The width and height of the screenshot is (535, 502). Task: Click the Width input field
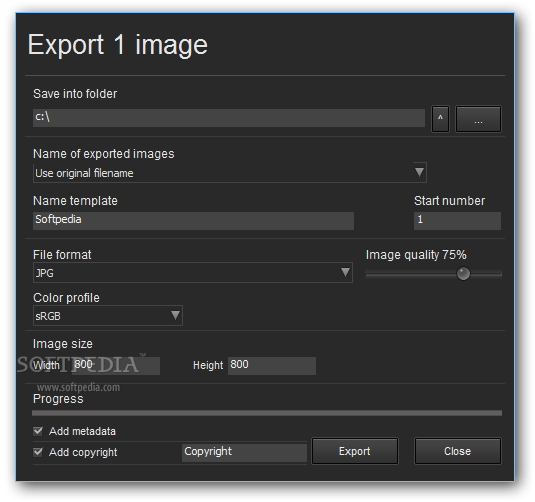(116, 365)
